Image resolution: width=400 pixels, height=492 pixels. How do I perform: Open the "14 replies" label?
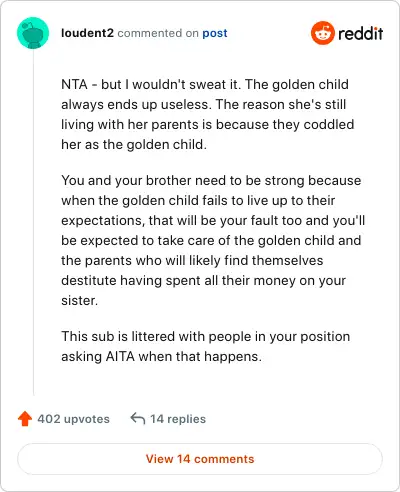[178, 419]
